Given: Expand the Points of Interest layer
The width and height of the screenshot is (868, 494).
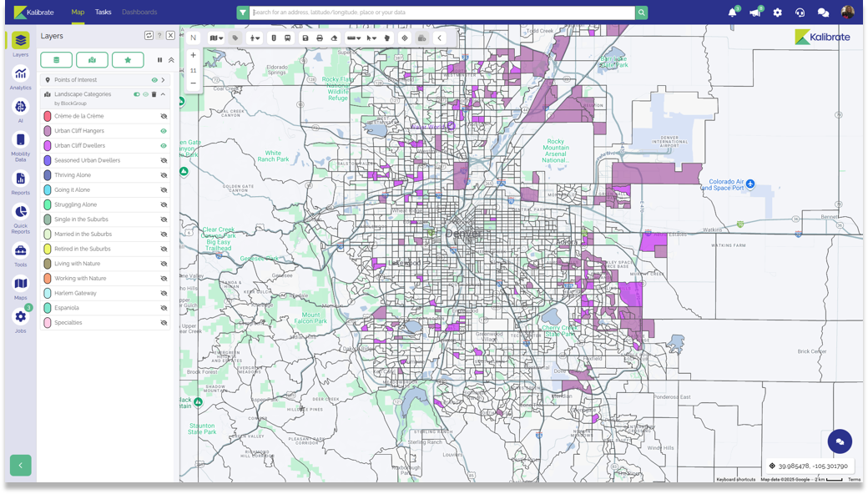Looking at the screenshot, I should [164, 80].
